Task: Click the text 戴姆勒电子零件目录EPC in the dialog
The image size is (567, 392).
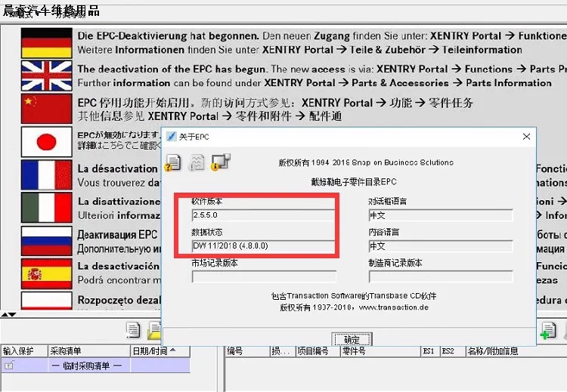Action: click(354, 181)
